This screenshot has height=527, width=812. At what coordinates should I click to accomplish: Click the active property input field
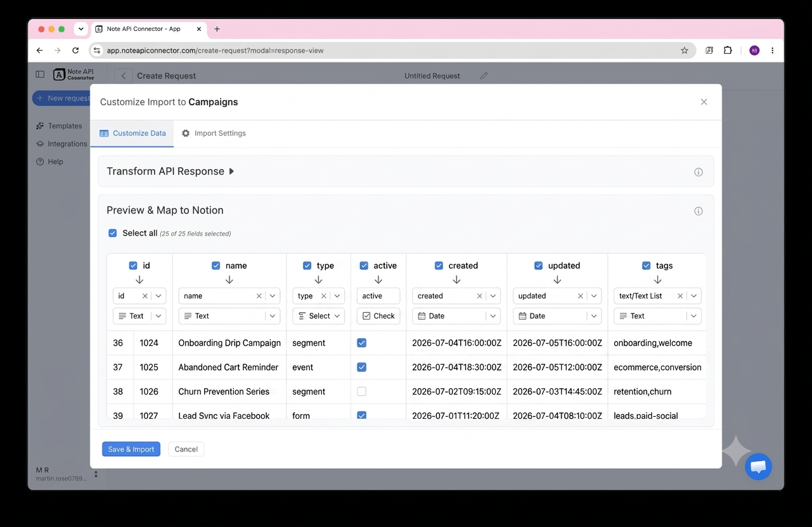378,296
